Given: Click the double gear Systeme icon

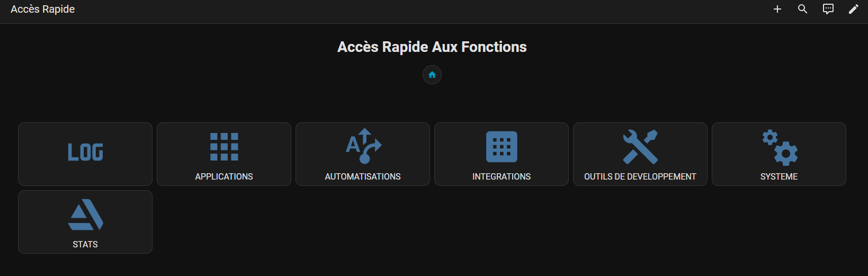Looking at the screenshot, I should pyautogui.click(x=780, y=147).
